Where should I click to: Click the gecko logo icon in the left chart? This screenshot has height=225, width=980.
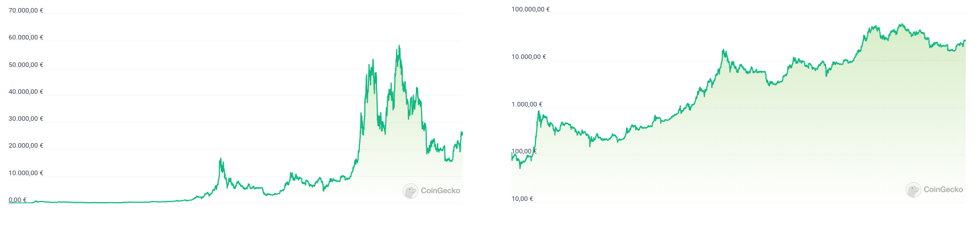click(x=410, y=191)
